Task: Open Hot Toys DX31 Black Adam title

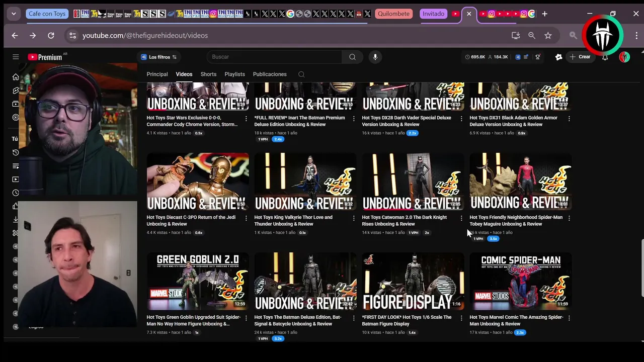Action: (x=513, y=121)
